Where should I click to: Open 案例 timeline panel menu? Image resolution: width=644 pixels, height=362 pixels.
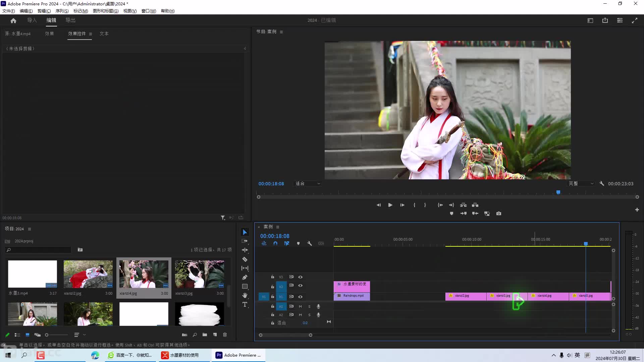pos(278,227)
